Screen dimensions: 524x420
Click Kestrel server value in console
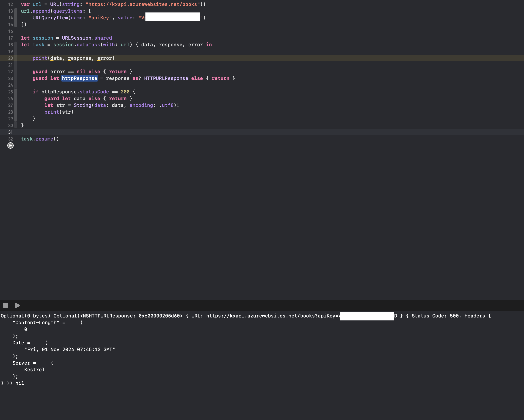tap(34, 370)
